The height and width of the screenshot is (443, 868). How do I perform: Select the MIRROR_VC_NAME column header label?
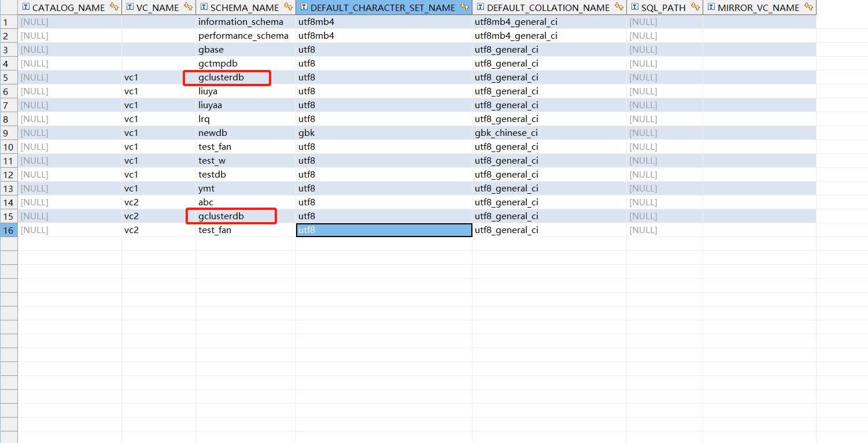pos(758,8)
